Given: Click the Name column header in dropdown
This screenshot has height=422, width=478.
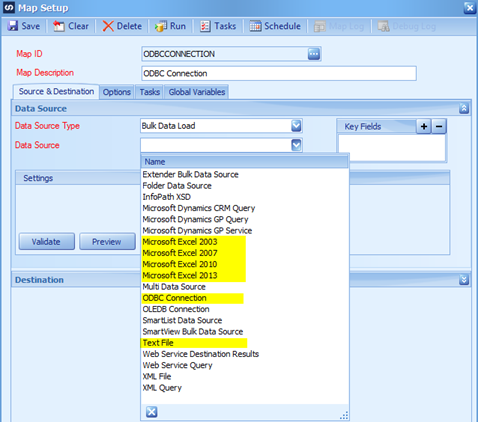Looking at the screenshot, I should (245, 162).
